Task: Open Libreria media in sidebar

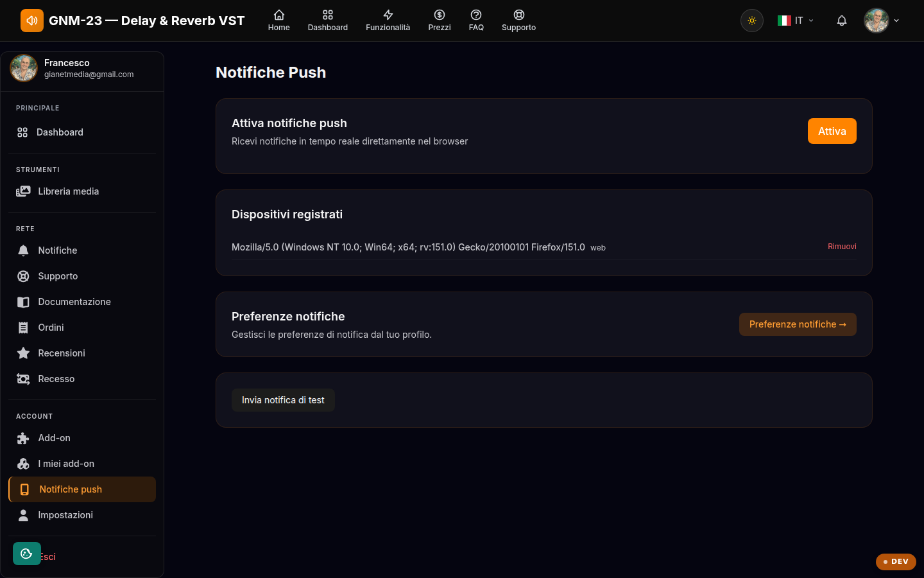Action: point(82,191)
